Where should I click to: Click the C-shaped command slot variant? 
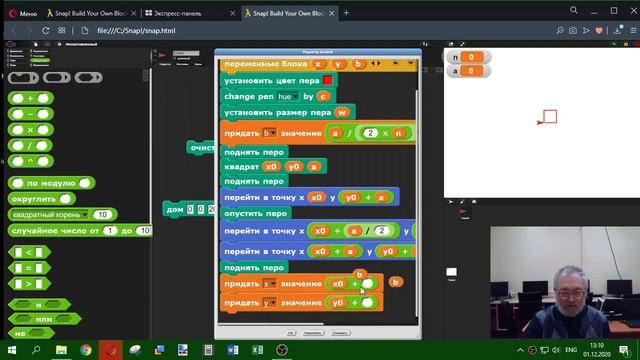23,78
